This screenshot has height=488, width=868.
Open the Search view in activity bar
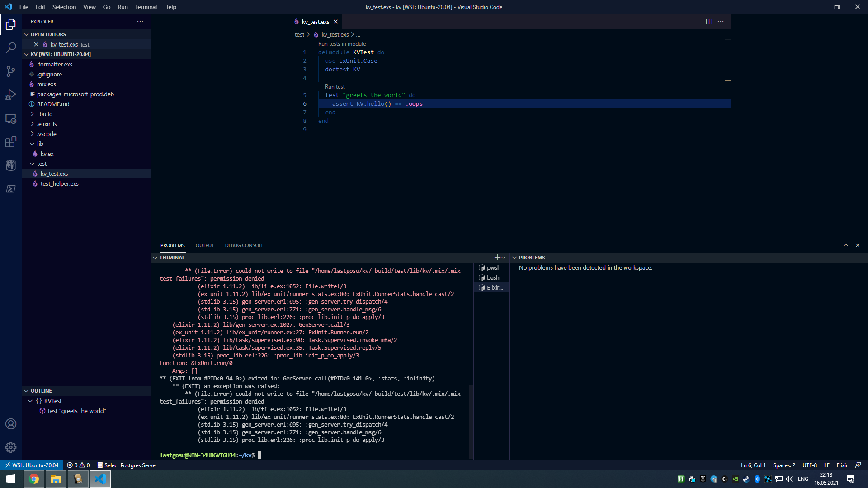(x=11, y=47)
